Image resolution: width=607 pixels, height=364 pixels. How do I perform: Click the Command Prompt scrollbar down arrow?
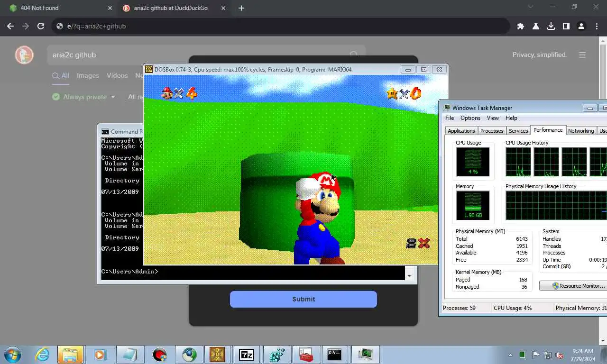[409, 275]
